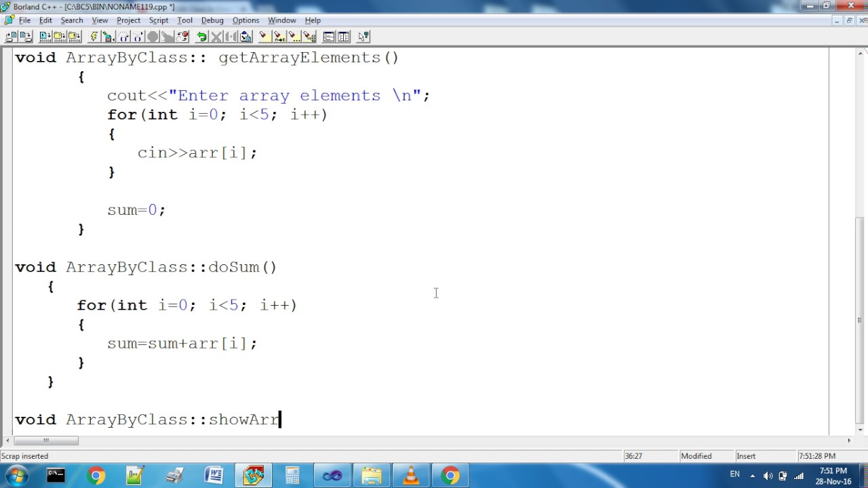Click the Step over debug icon
Viewport: 868px width, 488px height.
click(x=123, y=37)
